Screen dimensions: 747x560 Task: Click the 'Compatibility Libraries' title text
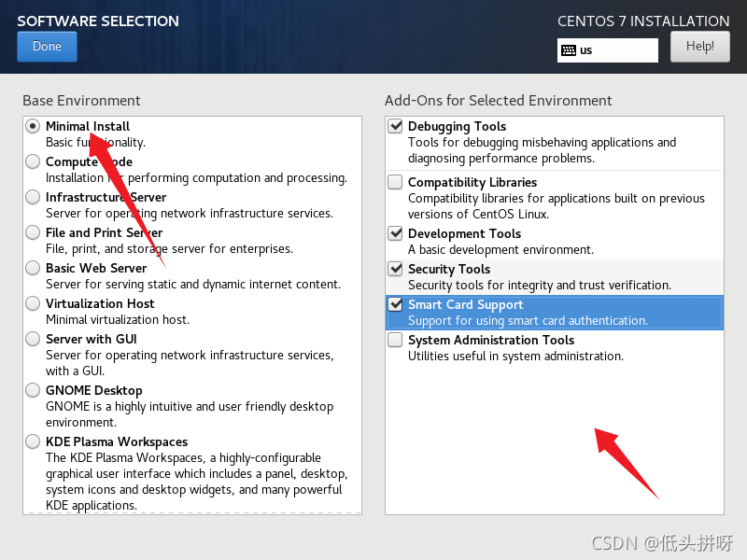click(x=472, y=182)
